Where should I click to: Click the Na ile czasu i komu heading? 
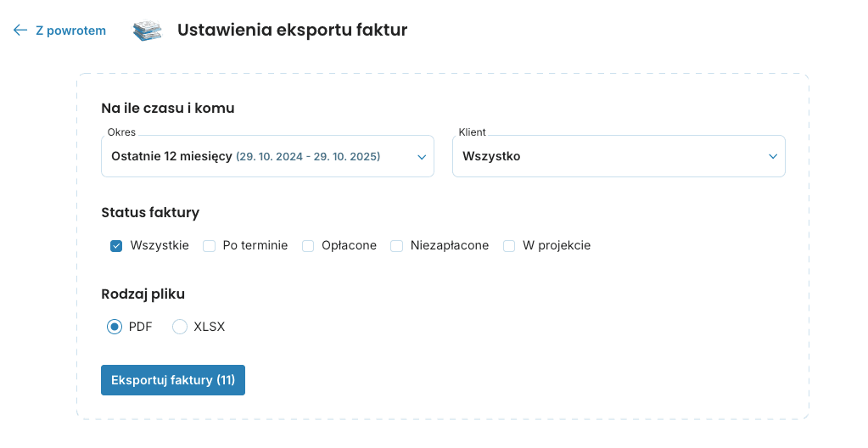tap(168, 108)
